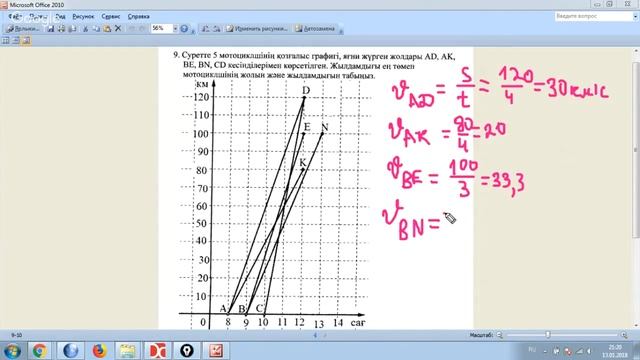Switch to Thumbnail view icon
Viewport: 640px width, 360px height.
6,40
